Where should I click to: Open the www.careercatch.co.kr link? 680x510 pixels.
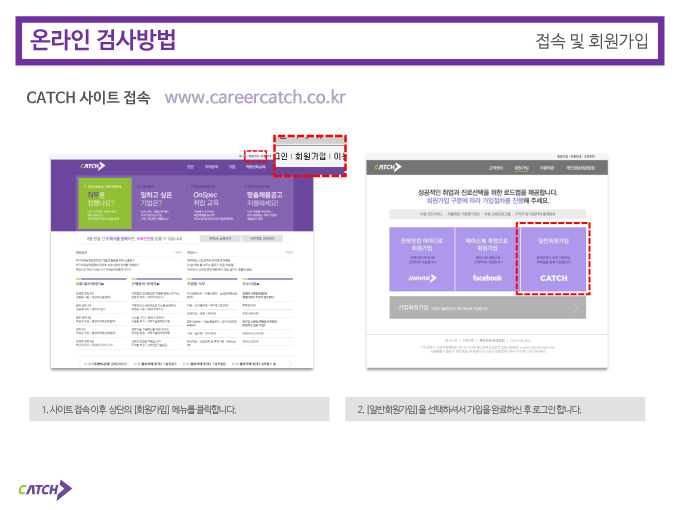[255, 97]
